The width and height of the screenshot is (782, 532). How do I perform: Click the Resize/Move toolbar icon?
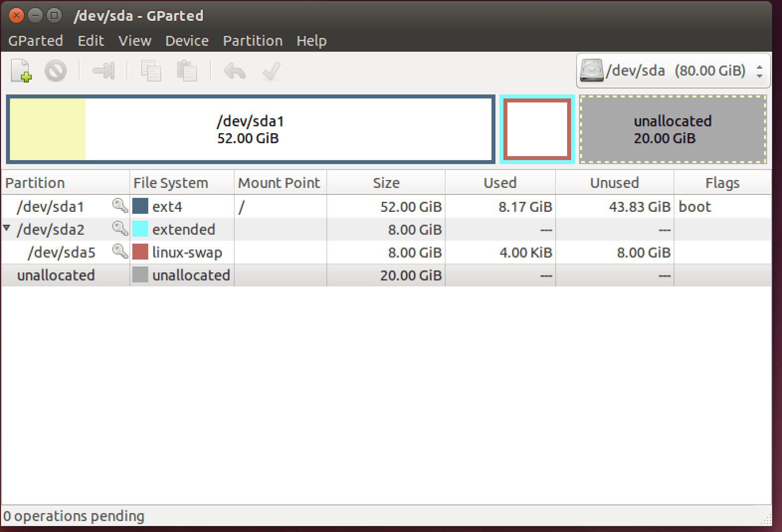coord(103,71)
